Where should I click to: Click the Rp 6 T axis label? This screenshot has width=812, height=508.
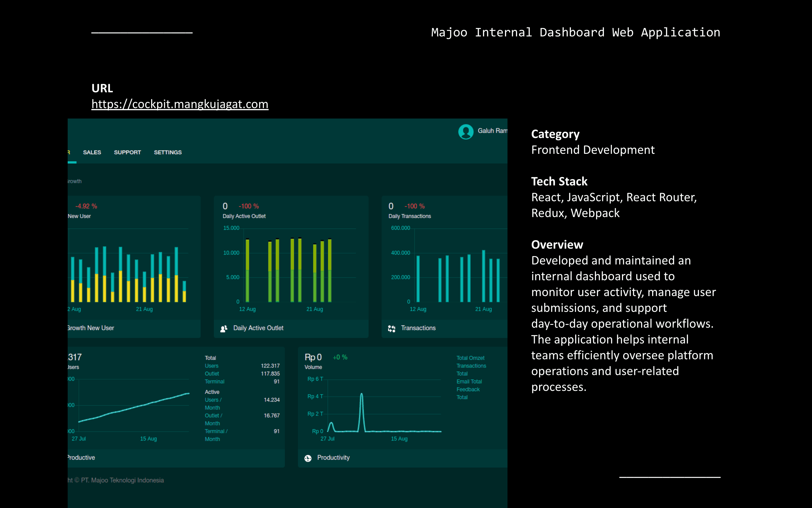point(315,379)
